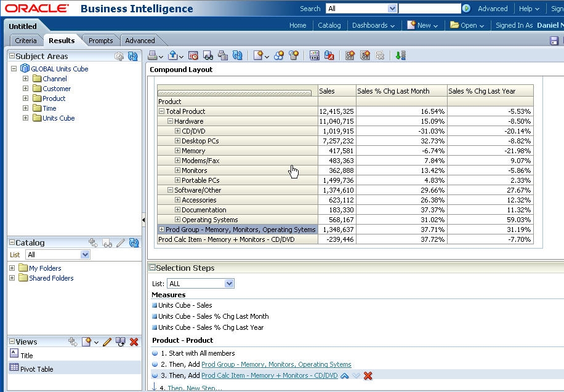This screenshot has width=564, height=392.
Task: Refresh the analysis results from the toolbar
Action: click(238, 55)
